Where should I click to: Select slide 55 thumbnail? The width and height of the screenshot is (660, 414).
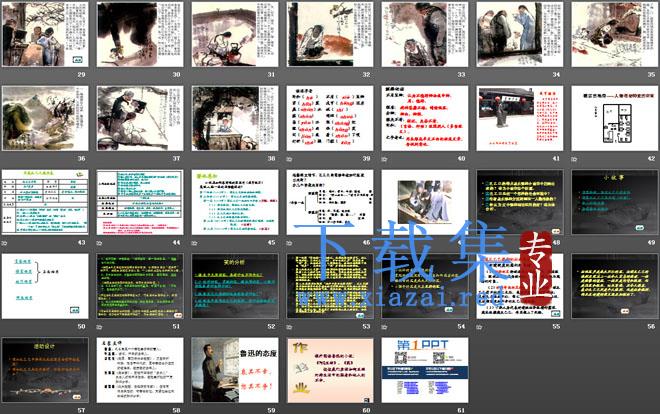pyautogui.click(x=520, y=286)
